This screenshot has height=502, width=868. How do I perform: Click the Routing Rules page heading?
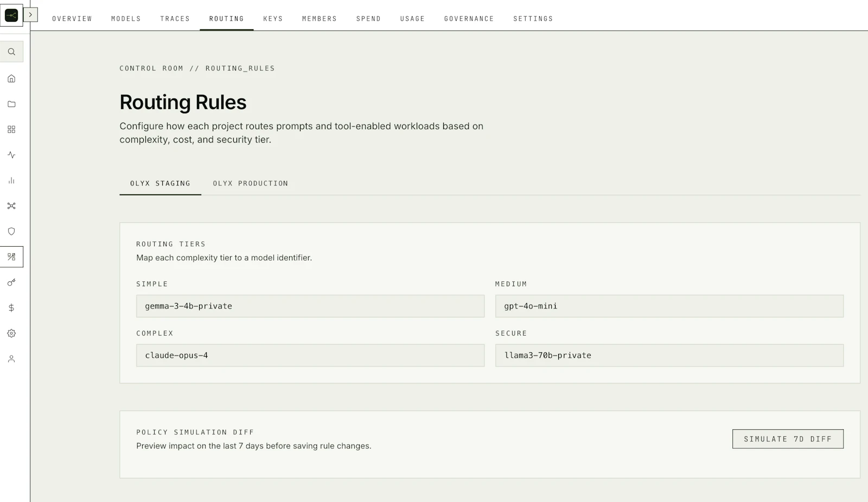coord(183,102)
